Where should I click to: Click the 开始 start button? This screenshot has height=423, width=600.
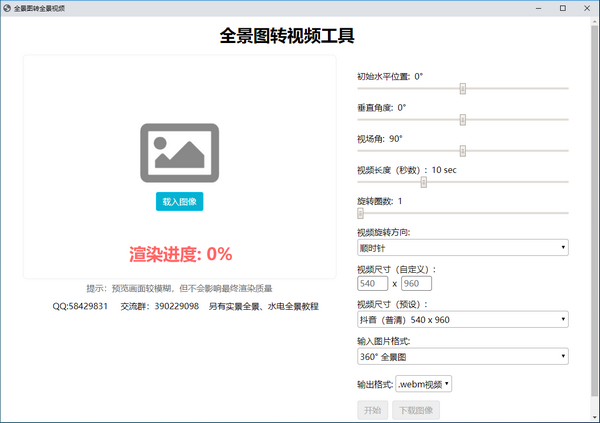pyautogui.click(x=371, y=409)
